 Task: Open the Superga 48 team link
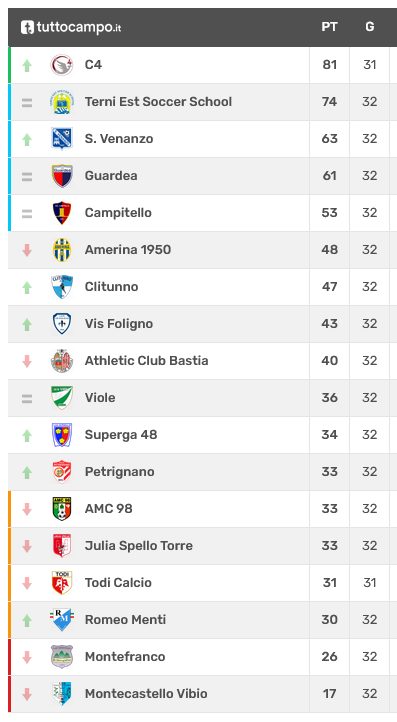click(121, 435)
